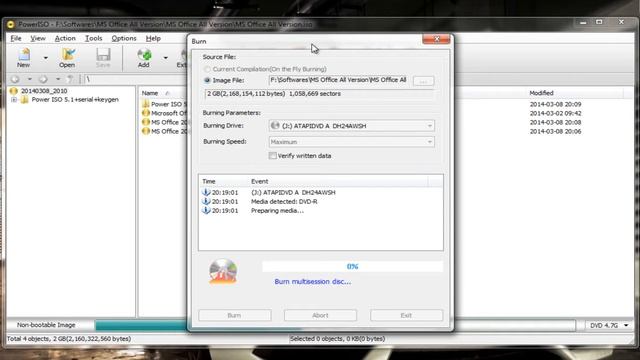Close the Burn dialog
The image size is (640, 360).
pyautogui.click(x=436, y=39)
